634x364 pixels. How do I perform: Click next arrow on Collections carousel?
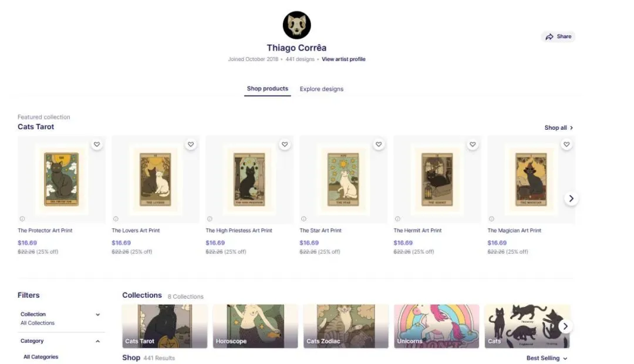pos(565,326)
